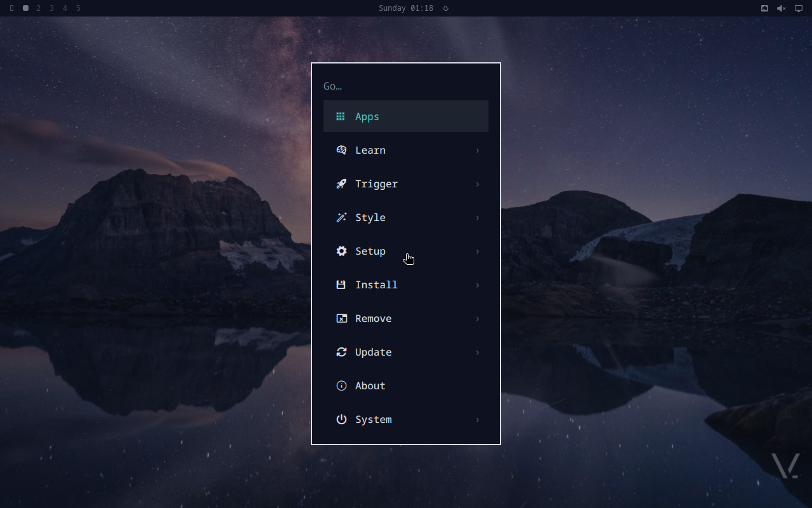Switch to workspace 2
This screenshot has height=508, width=812.
(39, 8)
